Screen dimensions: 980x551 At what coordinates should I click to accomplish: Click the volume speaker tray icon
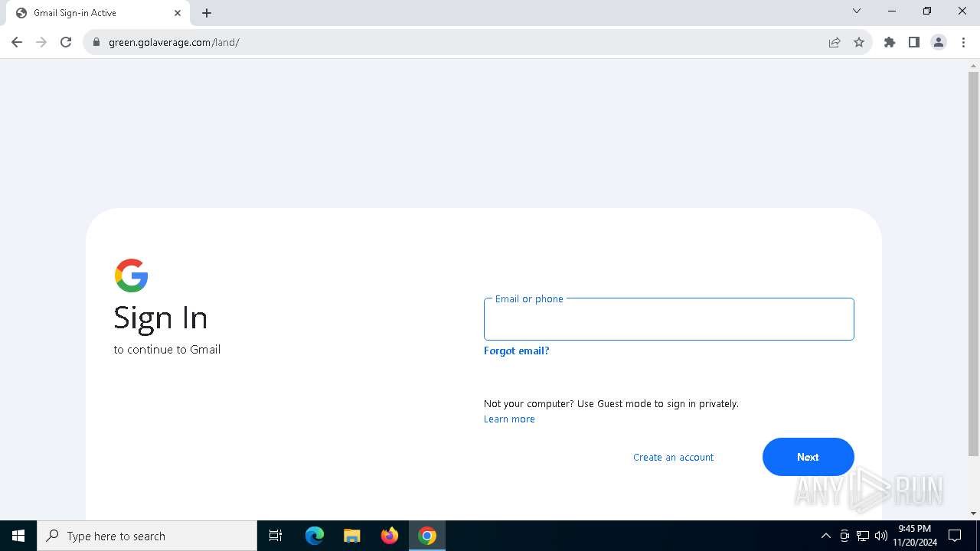tap(881, 536)
